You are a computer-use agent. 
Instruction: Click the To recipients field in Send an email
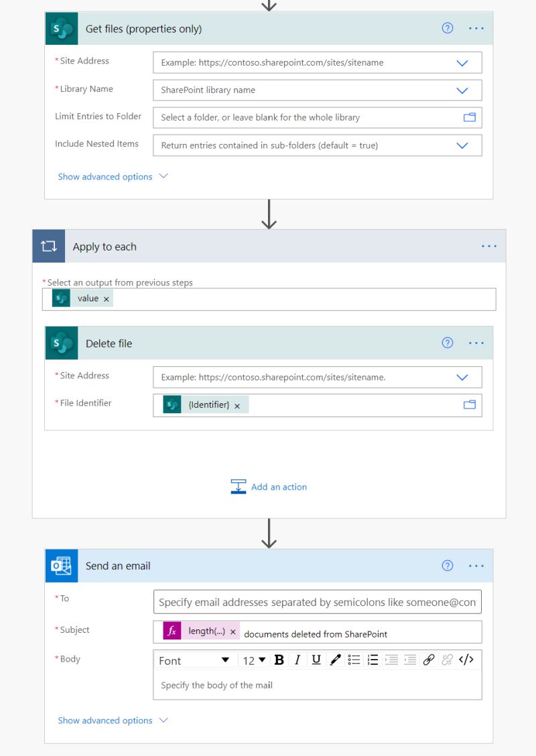pos(317,602)
